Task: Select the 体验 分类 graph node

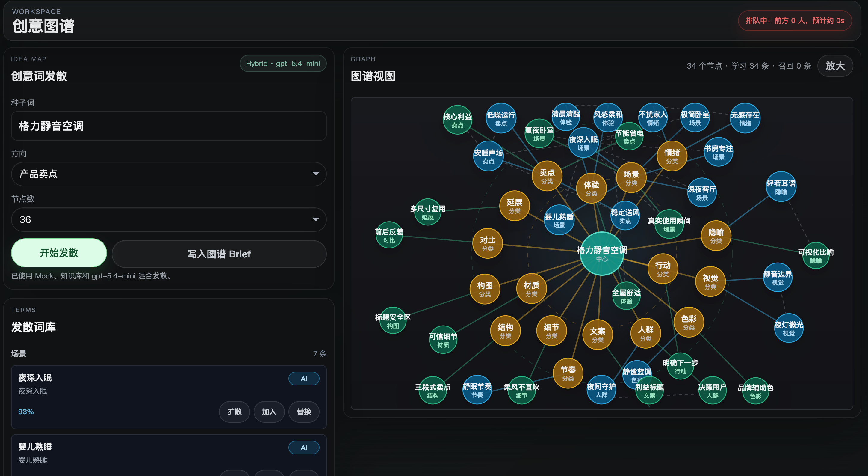Action: coord(591,189)
